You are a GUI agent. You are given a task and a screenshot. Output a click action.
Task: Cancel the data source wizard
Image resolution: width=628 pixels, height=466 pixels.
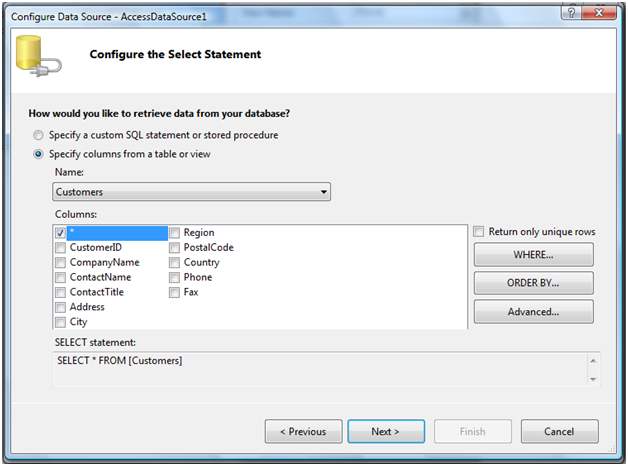[x=560, y=432]
